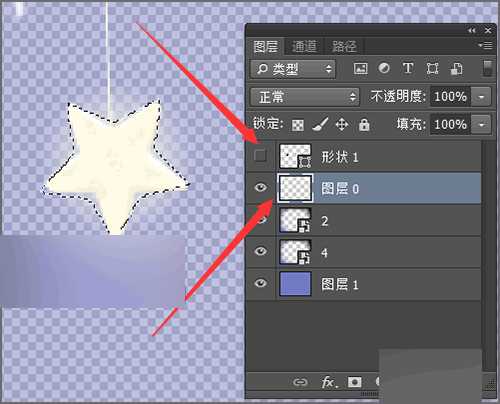Image resolution: width=500 pixels, height=404 pixels.
Task: Click the smart object filter icon
Action: coord(456,69)
